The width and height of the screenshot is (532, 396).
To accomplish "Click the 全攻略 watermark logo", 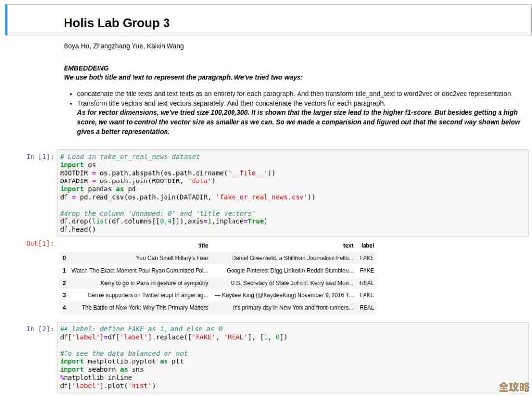I will click(x=514, y=386).
